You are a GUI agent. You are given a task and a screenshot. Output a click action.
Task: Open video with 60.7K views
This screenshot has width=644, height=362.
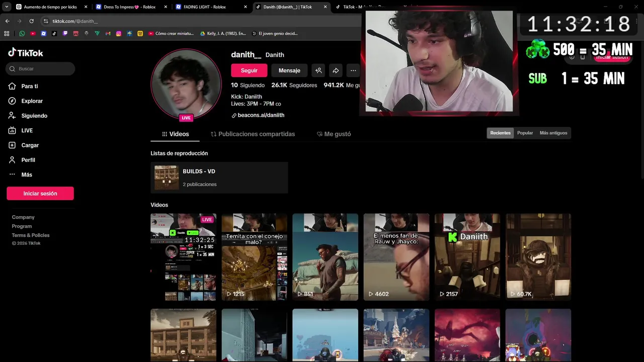coord(538,257)
